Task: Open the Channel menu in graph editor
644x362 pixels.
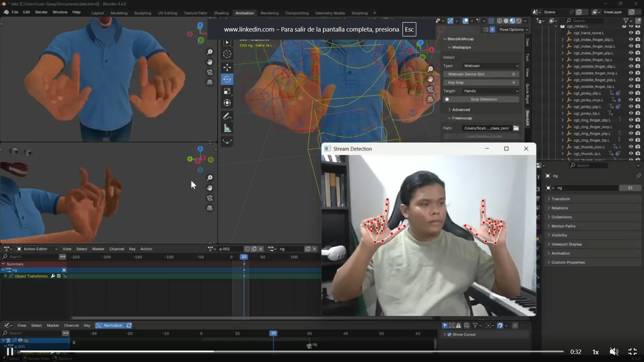Action: pyautogui.click(x=71, y=325)
